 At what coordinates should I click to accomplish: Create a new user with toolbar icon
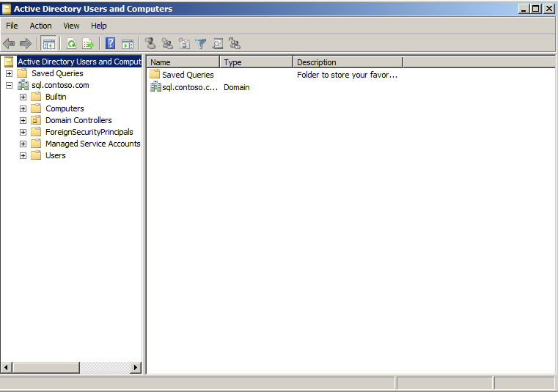(150, 43)
